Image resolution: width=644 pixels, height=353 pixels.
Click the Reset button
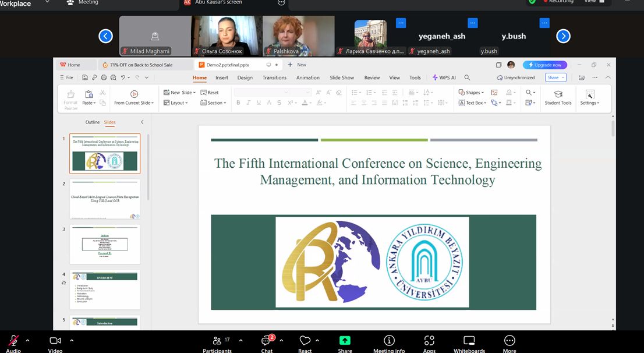click(x=210, y=93)
